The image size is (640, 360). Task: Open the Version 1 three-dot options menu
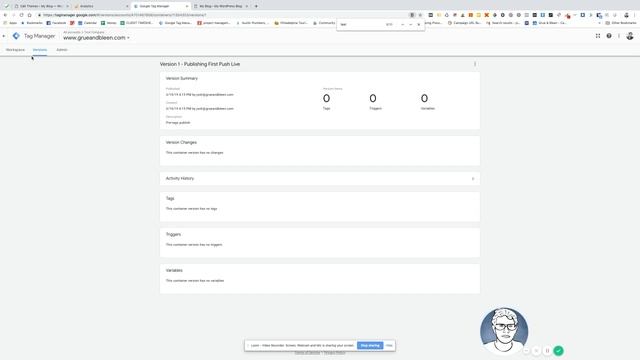(x=475, y=64)
